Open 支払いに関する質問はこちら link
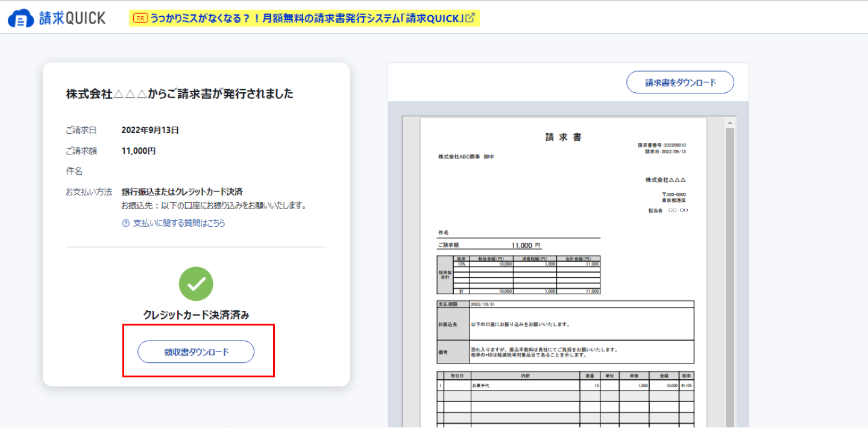The image size is (868, 428). pos(179,223)
